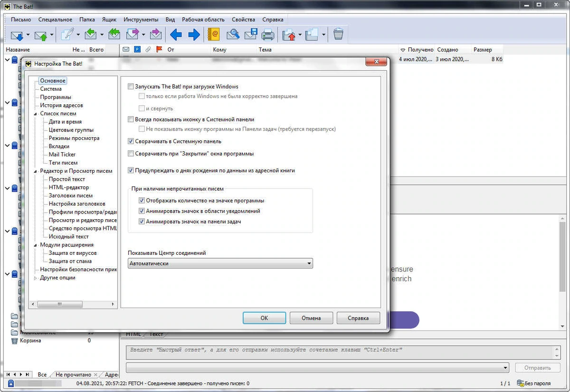This screenshot has width=570, height=392.
Task: Check Сворачивать при "Закрытии" окна программы
Action: pyautogui.click(x=131, y=154)
